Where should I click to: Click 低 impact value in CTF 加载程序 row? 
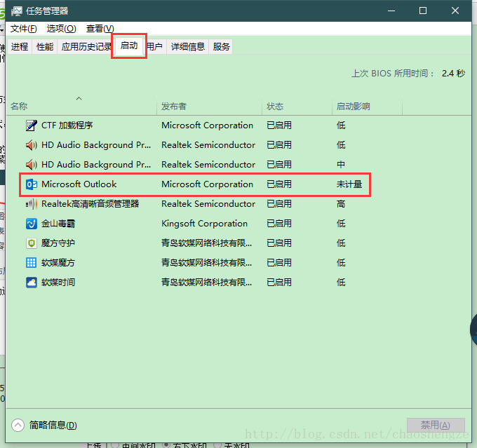(341, 125)
